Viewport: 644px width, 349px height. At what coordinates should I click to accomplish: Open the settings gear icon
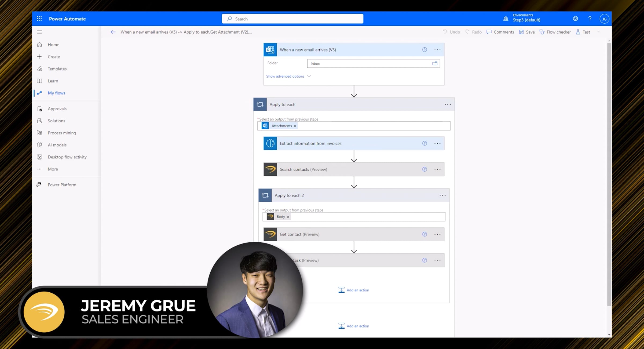point(575,19)
